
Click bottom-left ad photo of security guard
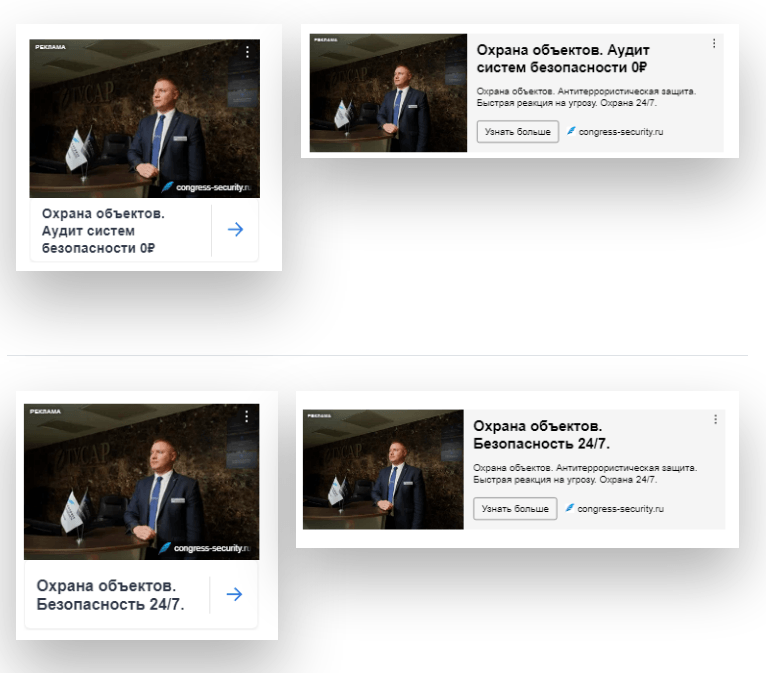pyautogui.click(x=142, y=482)
